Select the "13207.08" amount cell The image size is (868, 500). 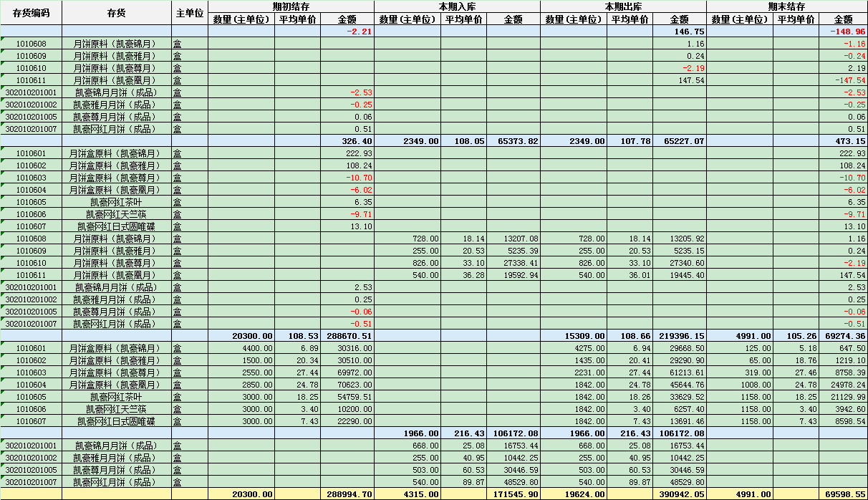513,239
